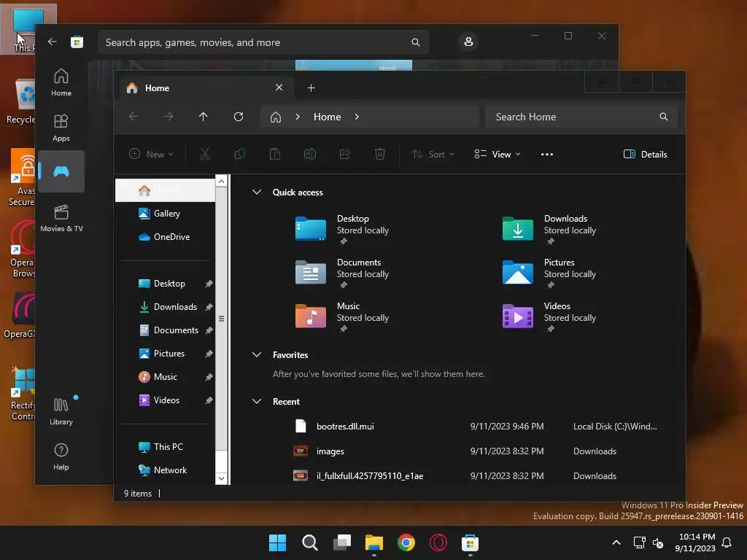This screenshot has height=560, width=747.
Task: Open the Desktop folder in Quick access
Action: [342, 228]
